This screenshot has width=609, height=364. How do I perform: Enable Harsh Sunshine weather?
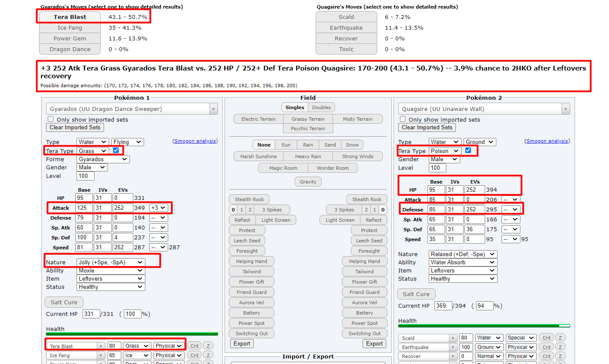pyautogui.click(x=258, y=156)
